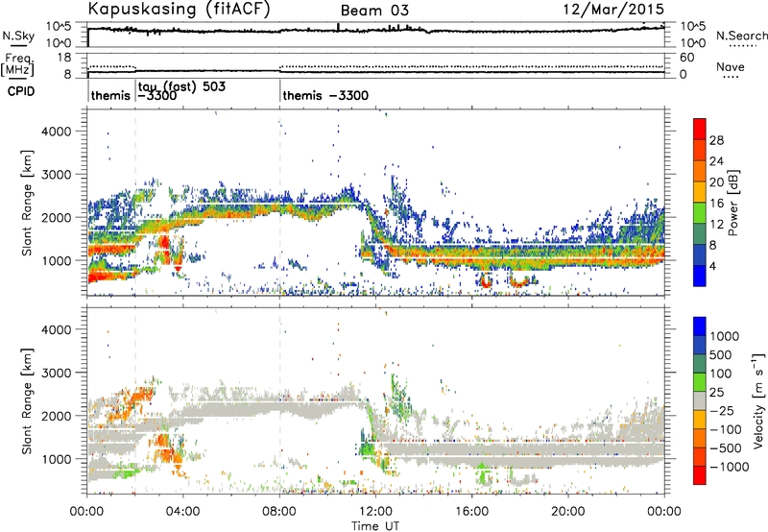Click the 'CPID' row label

(x=21, y=91)
